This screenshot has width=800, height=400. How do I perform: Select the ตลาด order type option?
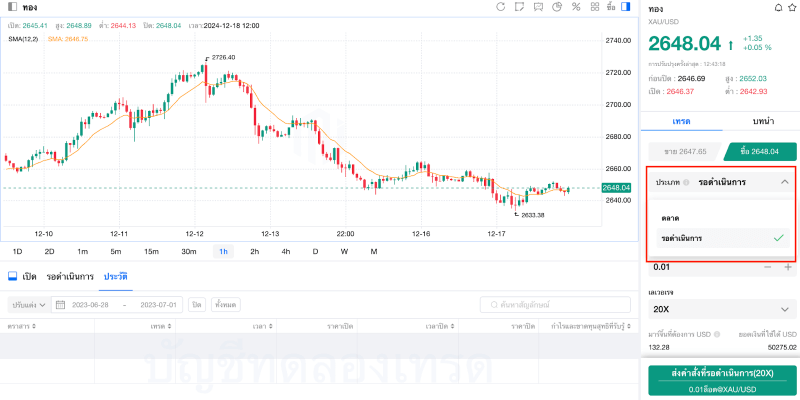point(669,217)
